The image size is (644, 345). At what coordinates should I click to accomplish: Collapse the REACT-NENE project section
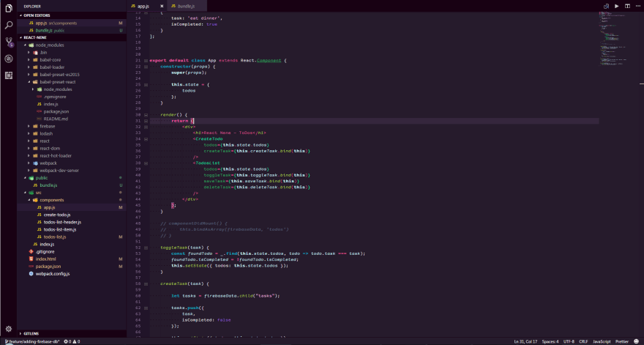coord(72,37)
